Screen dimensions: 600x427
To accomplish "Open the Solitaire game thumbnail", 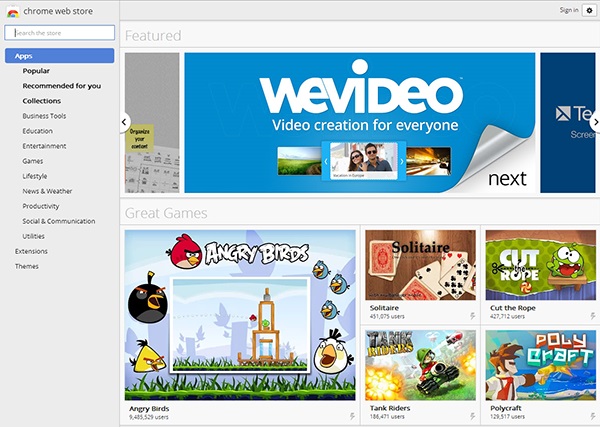I will [x=420, y=265].
